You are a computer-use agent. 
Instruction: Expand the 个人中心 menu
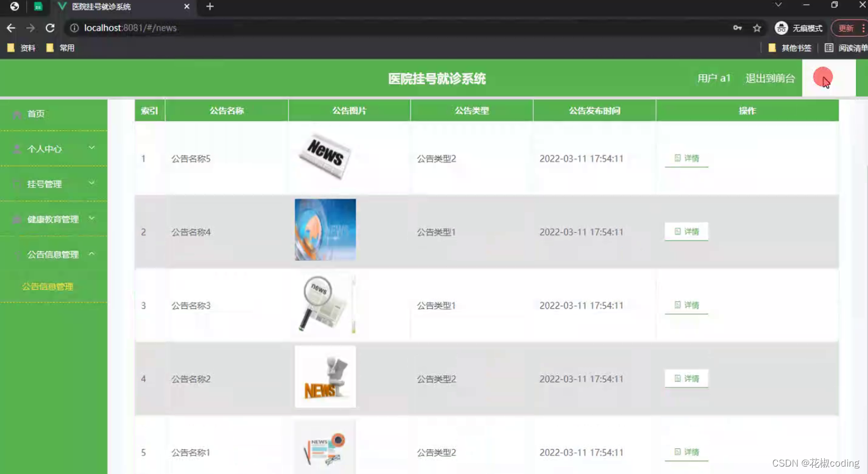tap(91, 149)
